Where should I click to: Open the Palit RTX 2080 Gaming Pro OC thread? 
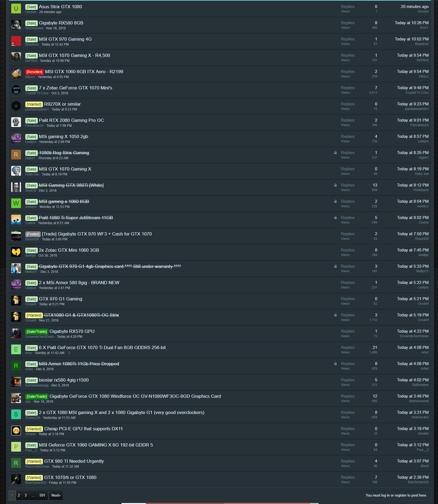(x=71, y=120)
